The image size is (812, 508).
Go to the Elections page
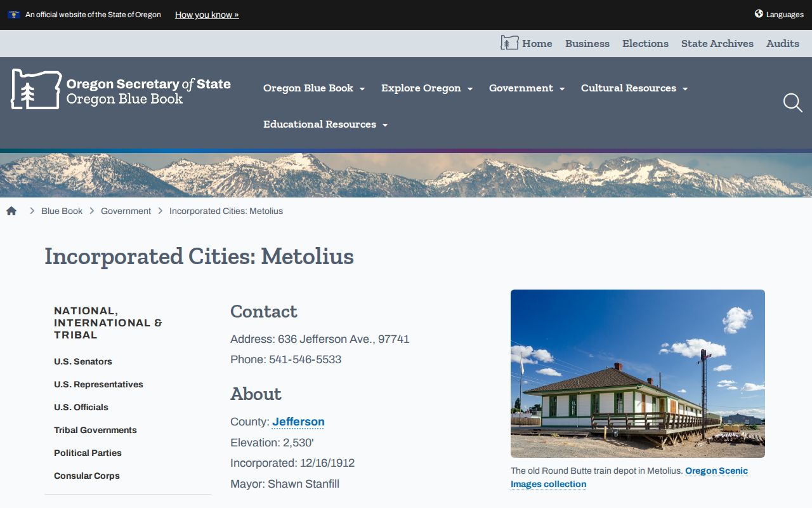click(645, 43)
